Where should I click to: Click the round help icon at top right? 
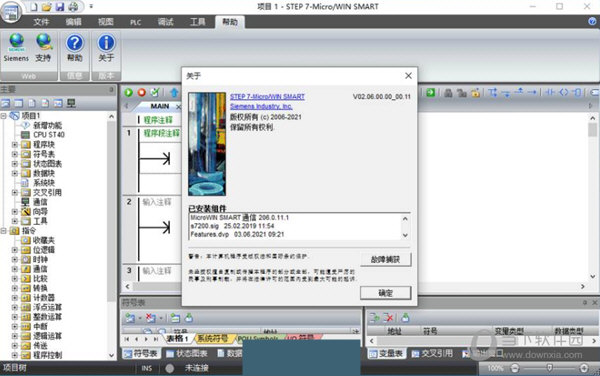coord(592,22)
